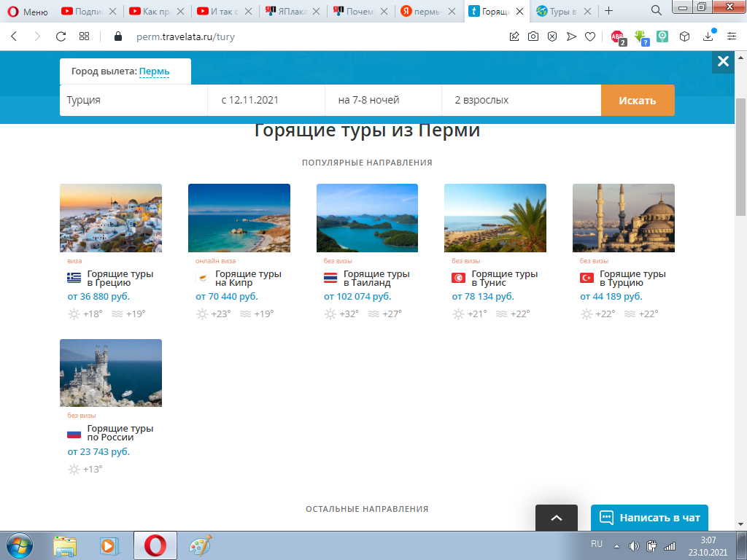Click the orange Искать button

[x=638, y=100]
